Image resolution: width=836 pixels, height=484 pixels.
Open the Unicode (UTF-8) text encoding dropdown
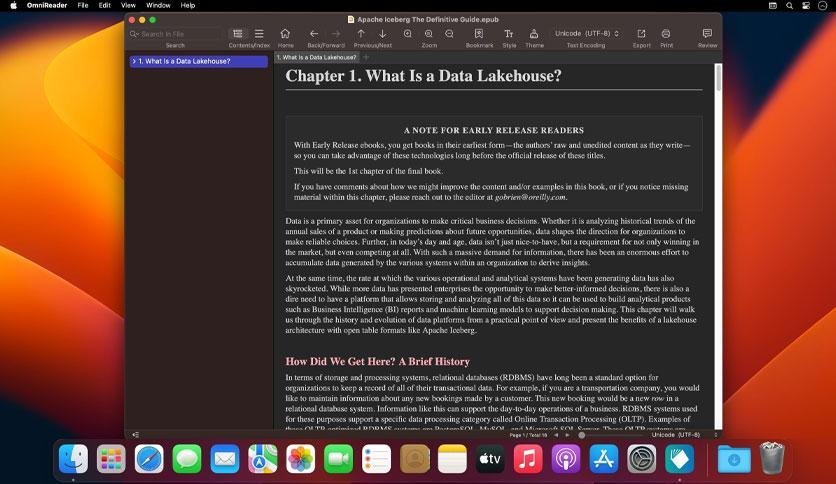click(585, 34)
